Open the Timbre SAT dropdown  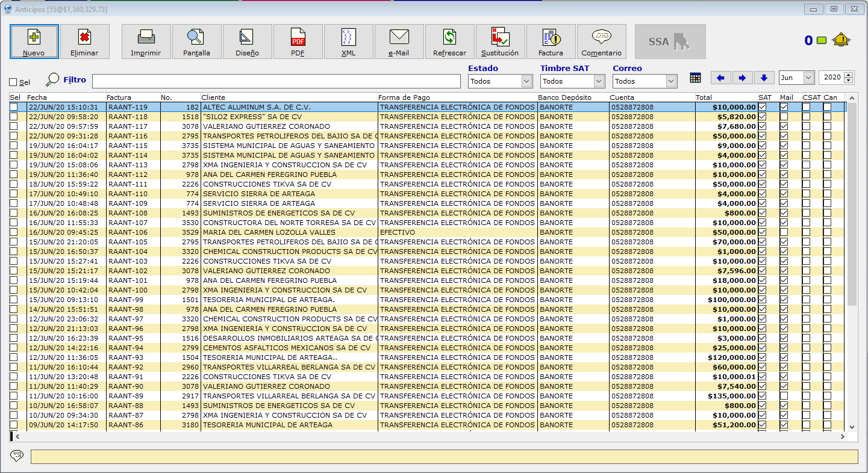(599, 81)
